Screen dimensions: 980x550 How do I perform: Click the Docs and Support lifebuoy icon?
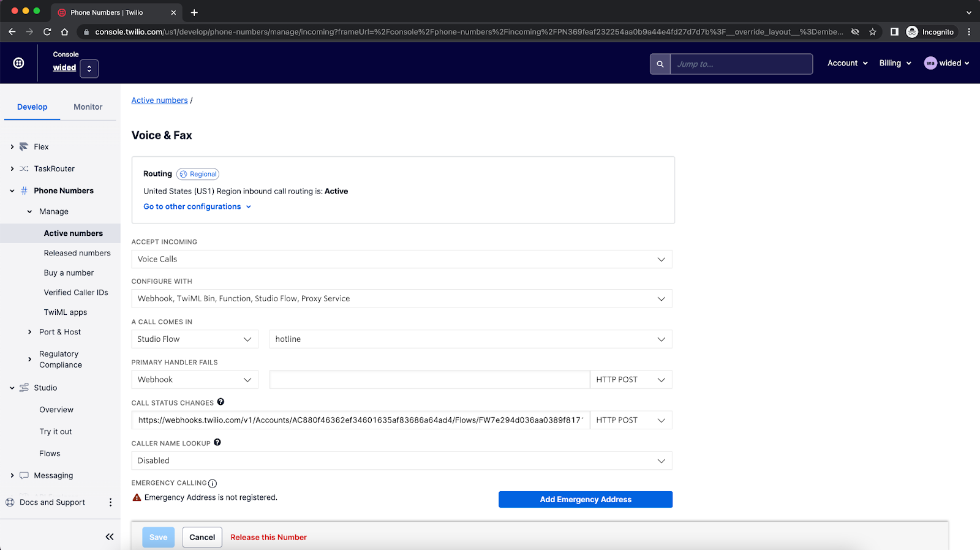(10, 502)
